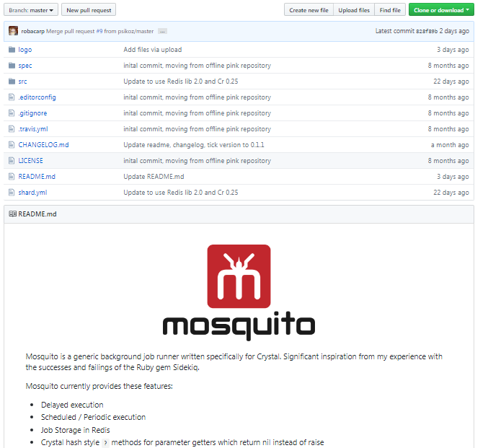Open shard.yml row's Redis lib commit message
The height and width of the screenshot is (448, 488).
click(x=181, y=193)
